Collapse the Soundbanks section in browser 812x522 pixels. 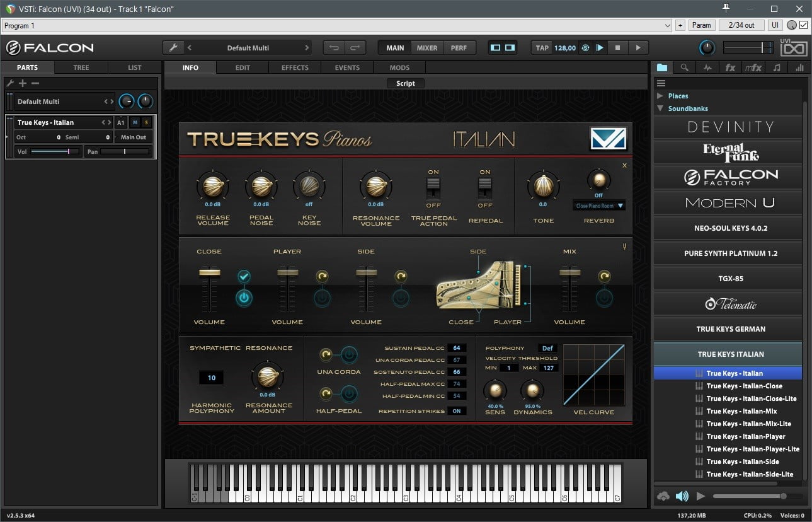tap(660, 108)
